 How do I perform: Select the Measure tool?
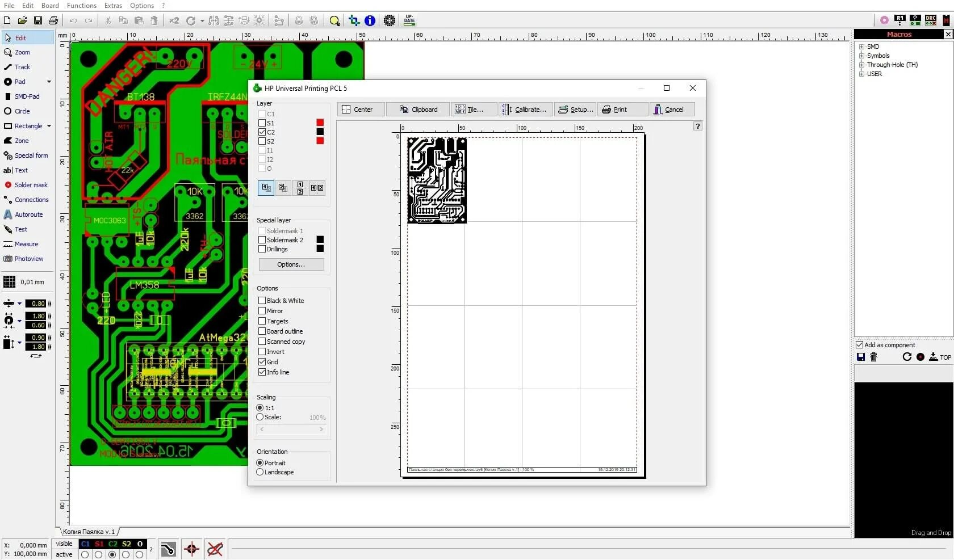coord(26,244)
